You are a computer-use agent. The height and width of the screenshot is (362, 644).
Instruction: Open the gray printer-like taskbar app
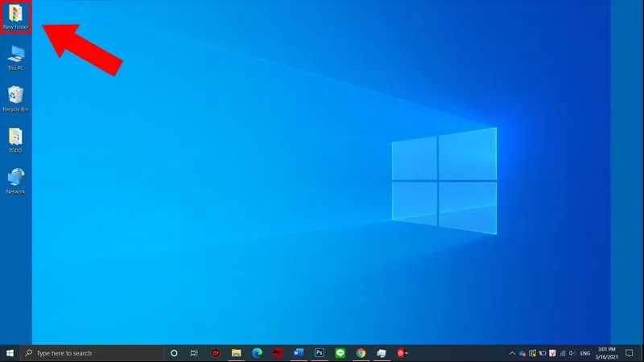pos(382,353)
